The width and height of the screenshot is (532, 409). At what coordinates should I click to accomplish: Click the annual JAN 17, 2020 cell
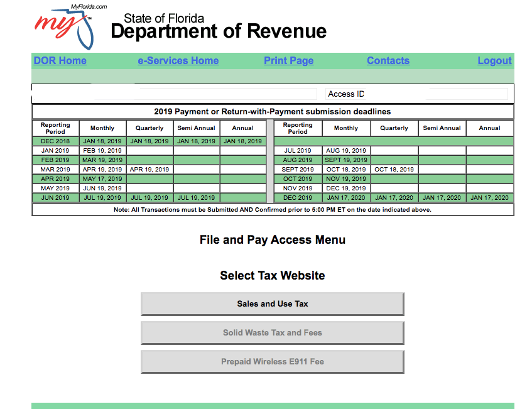coord(489,197)
